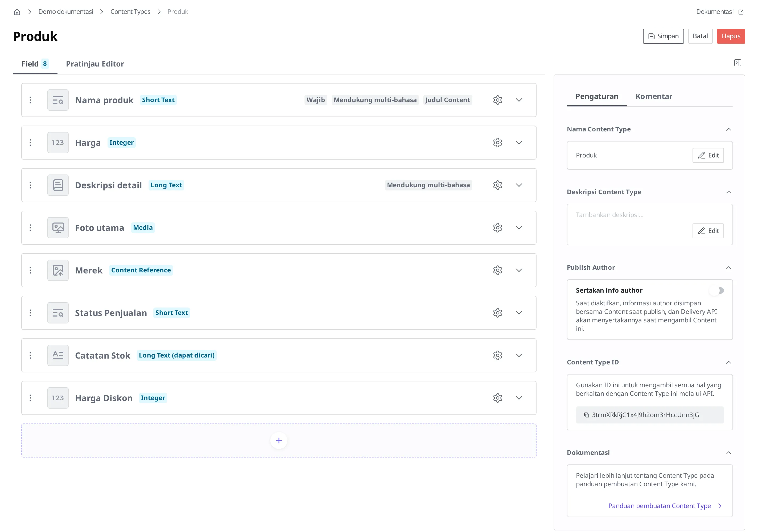Navigate to Demo dokumentasi breadcrumb
The image size is (758, 532).
(66, 12)
